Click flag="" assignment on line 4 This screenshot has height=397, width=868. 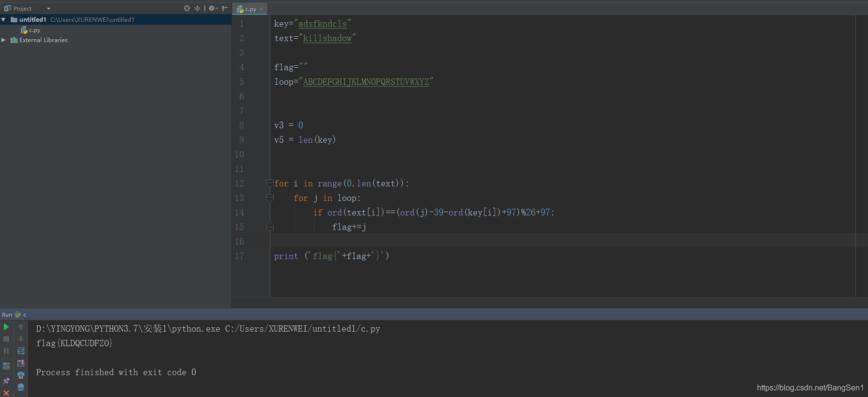[x=291, y=67]
